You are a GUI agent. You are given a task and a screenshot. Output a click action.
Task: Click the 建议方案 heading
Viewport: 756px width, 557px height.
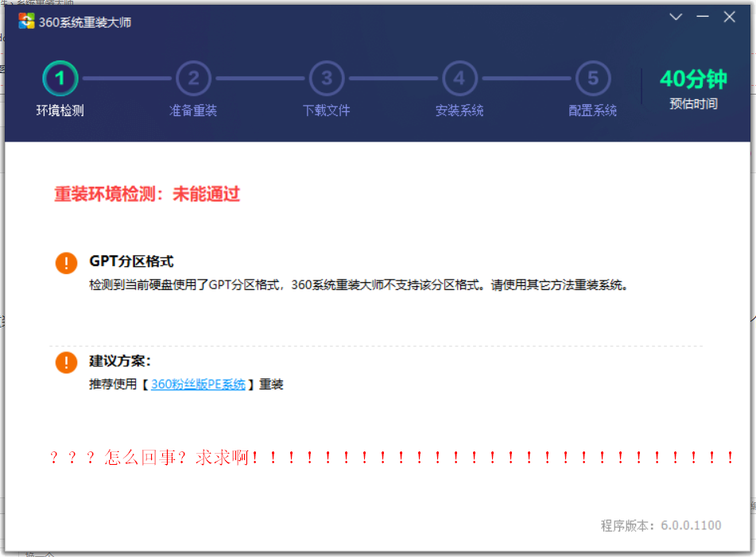pos(120,361)
